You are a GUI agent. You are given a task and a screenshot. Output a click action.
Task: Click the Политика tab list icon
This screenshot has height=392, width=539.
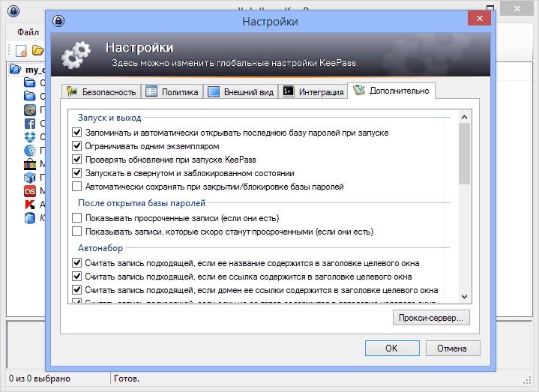[x=151, y=91]
